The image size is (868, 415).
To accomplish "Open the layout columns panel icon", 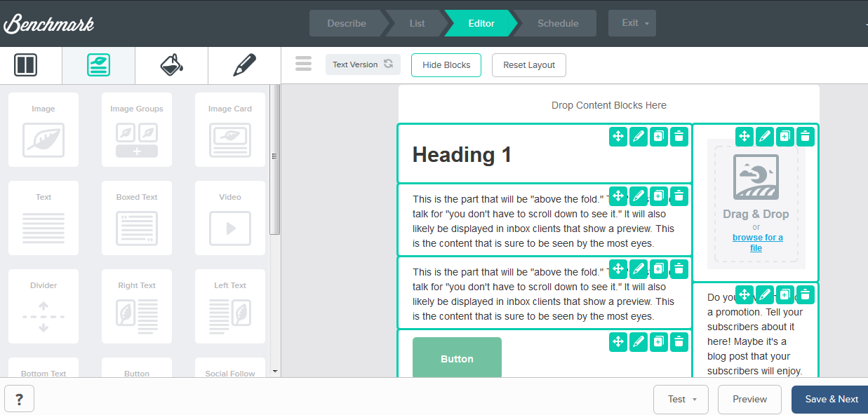I will (x=26, y=65).
